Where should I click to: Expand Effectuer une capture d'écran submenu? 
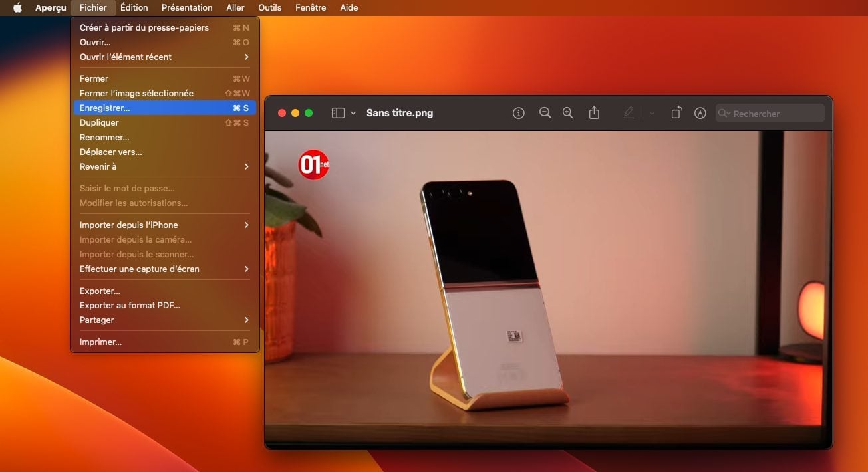pyautogui.click(x=165, y=269)
